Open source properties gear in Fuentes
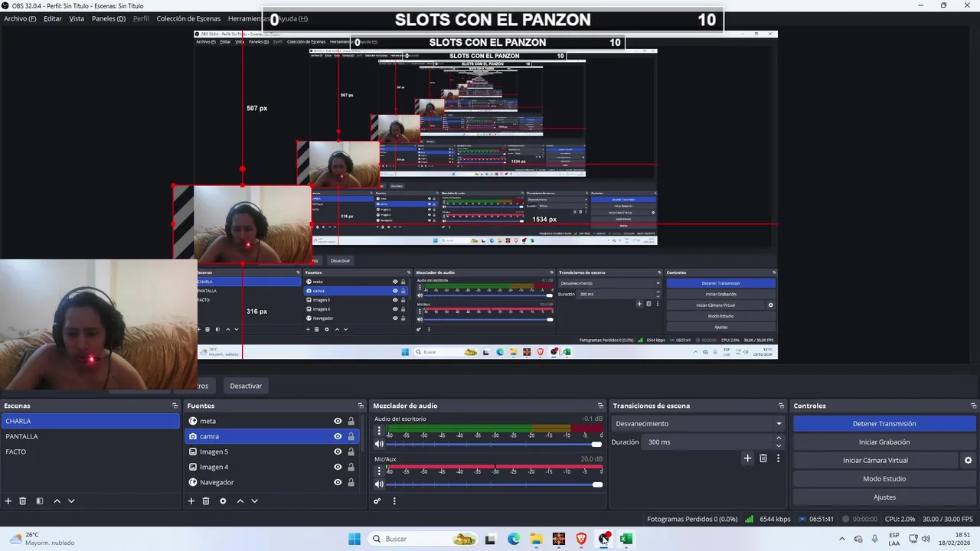The width and height of the screenshot is (980, 551). (223, 501)
